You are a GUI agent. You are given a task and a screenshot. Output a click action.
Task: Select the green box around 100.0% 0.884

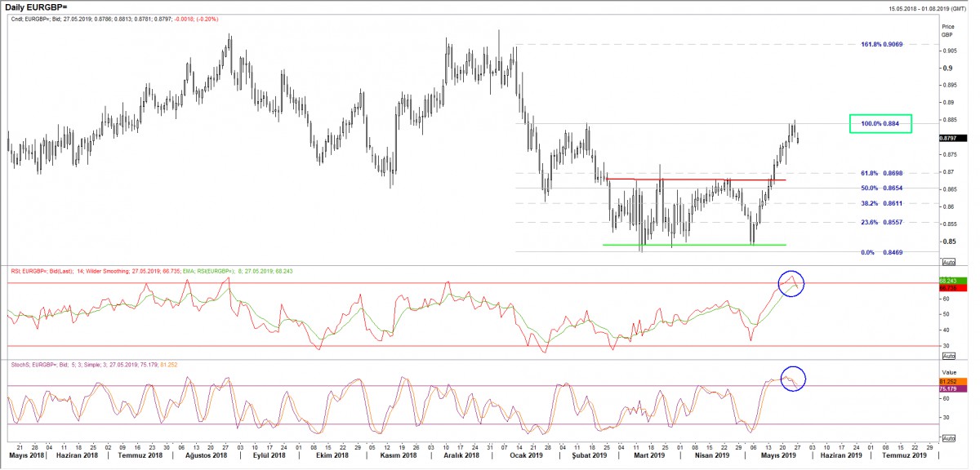[880, 123]
